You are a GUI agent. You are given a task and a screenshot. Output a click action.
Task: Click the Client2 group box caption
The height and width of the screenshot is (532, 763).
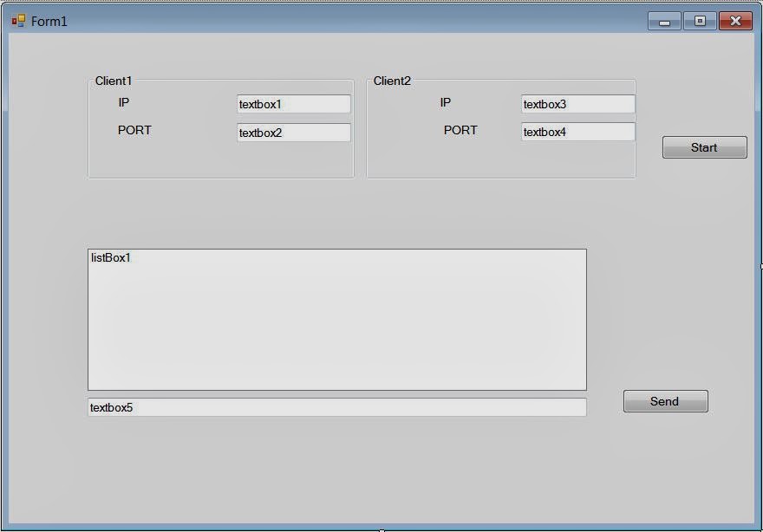click(392, 81)
